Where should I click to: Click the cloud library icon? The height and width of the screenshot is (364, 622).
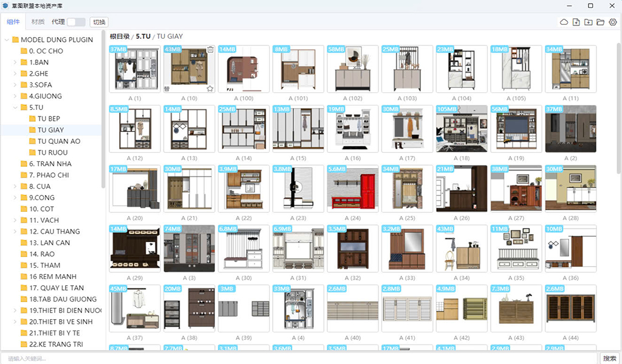(564, 22)
